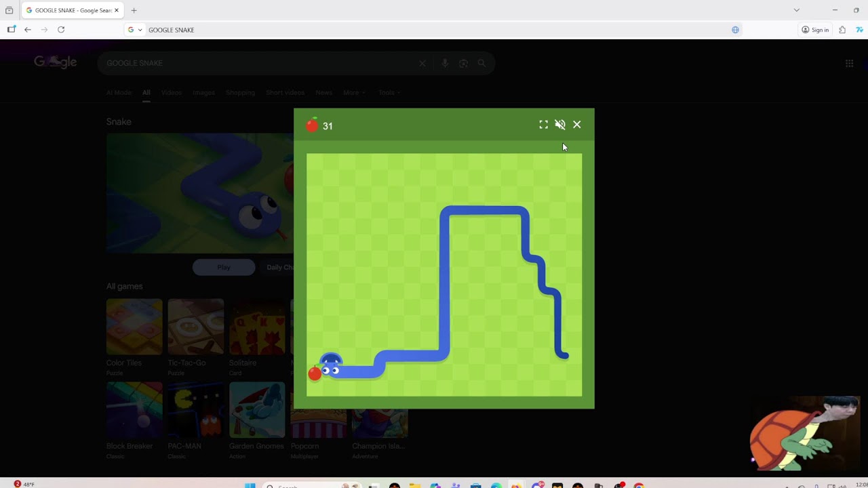Click the Snake game preview image
This screenshot has height=488, width=868.
(x=200, y=193)
